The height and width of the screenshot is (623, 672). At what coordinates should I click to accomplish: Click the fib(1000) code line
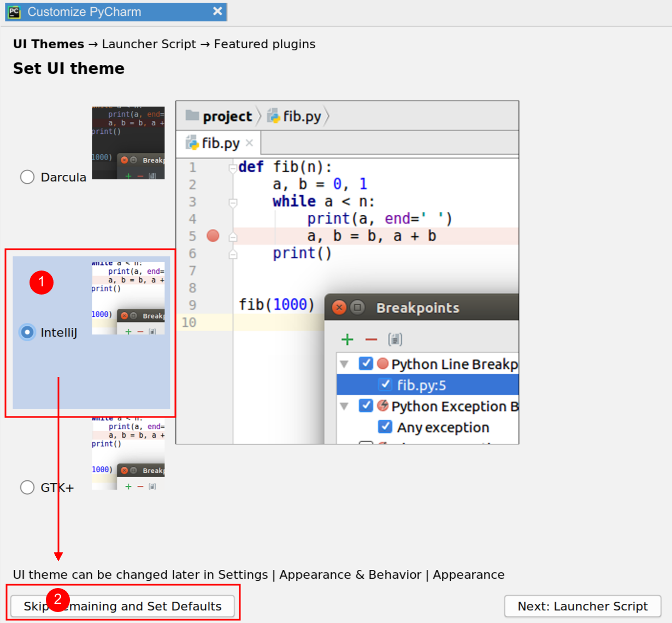277,304
